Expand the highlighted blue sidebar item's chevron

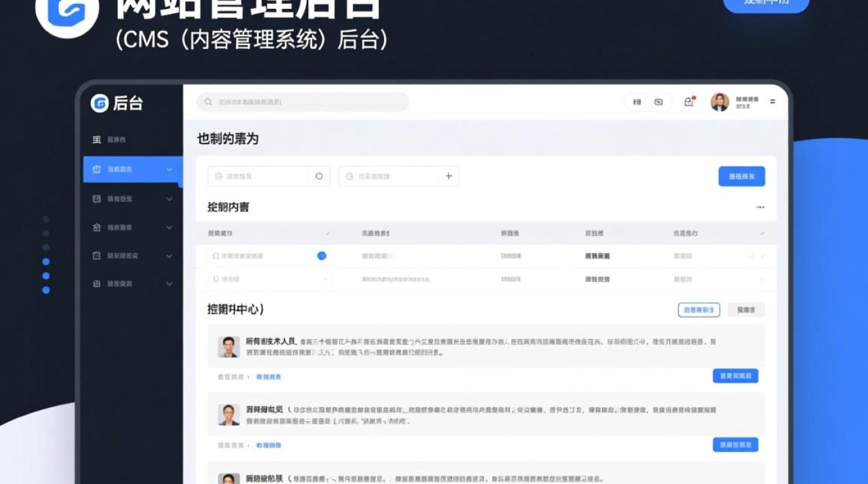(169, 170)
